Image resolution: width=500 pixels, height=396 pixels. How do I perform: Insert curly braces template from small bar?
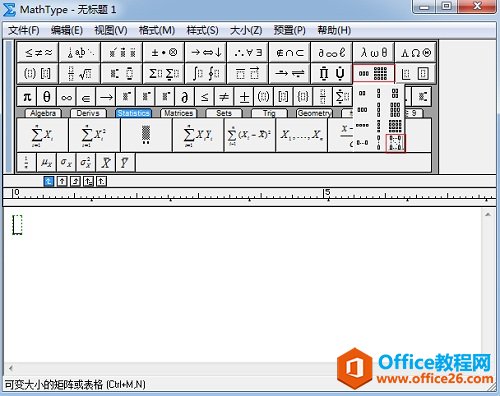coord(303,97)
